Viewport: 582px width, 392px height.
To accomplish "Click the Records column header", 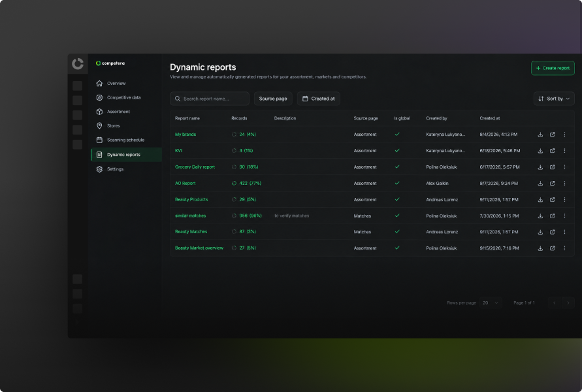I will click(x=239, y=118).
